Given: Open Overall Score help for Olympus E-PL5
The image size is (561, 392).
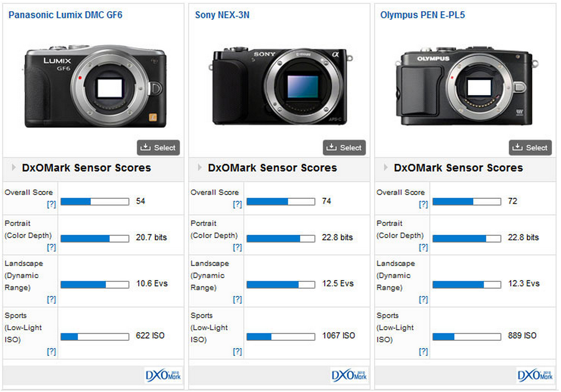Looking at the screenshot, I should tap(423, 204).
